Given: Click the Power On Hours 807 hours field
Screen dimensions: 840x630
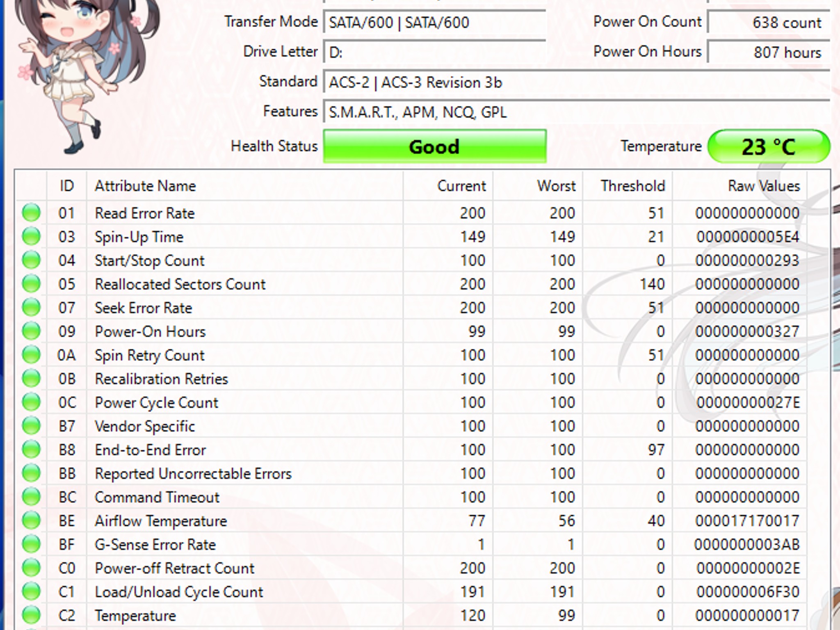Looking at the screenshot, I should click(x=769, y=52).
